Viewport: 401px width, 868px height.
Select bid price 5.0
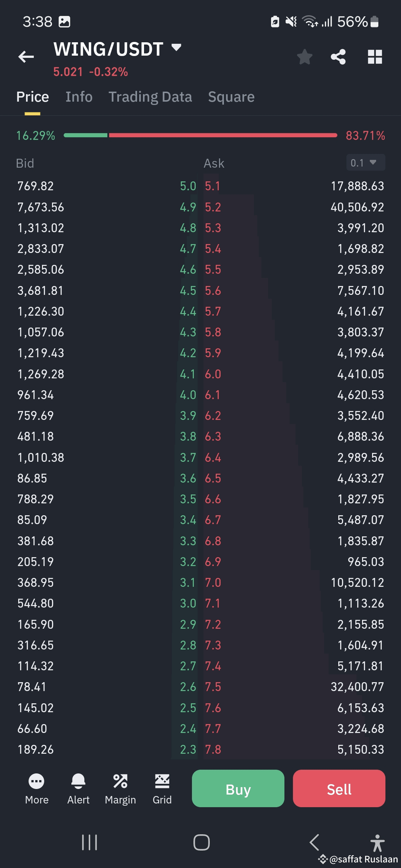pos(188,186)
